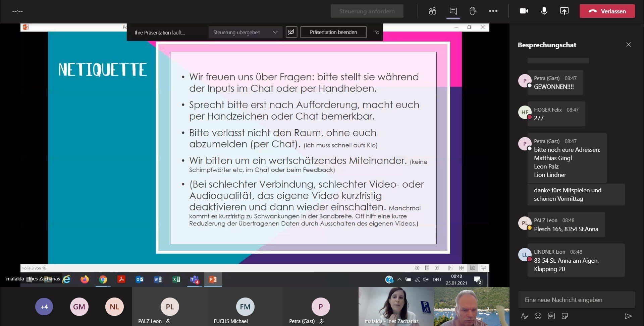644x326 pixels.
Task: Open more actions ellipsis menu
Action: point(493,11)
